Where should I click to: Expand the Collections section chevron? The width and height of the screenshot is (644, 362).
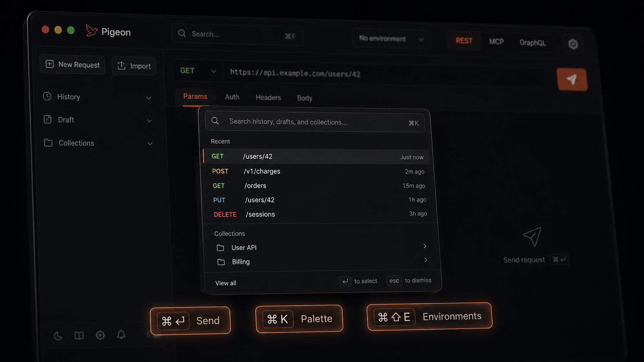coord(150,144)
